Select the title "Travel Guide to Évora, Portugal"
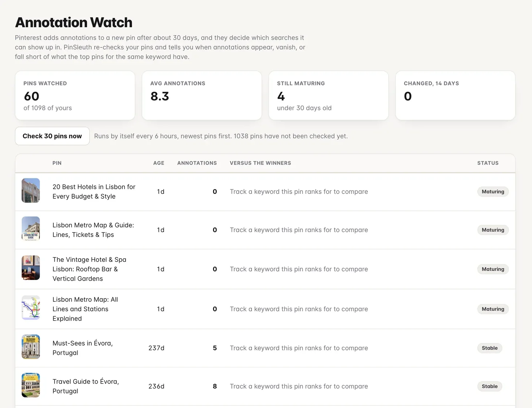 pyautogui.click(x=86, y=386)
